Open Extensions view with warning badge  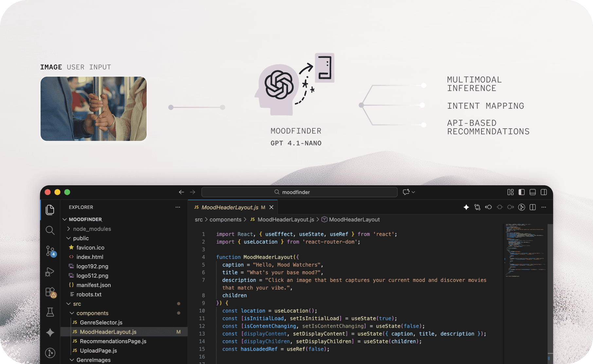50,292
